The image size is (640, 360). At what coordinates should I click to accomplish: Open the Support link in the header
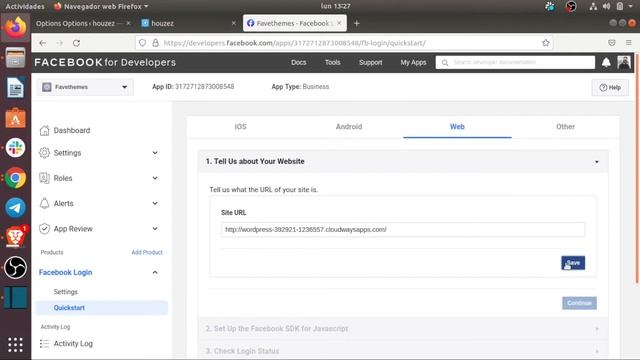(x=371, y=62)
